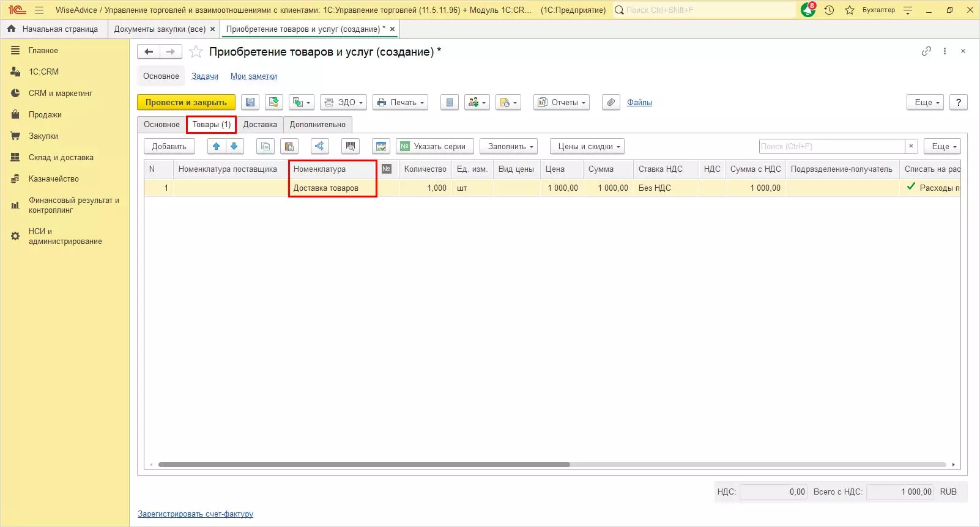Screen dimensions: 980x527
Task: Click the paperclip attached files icon
Action: pyautogui.click(x=611, y=103)
